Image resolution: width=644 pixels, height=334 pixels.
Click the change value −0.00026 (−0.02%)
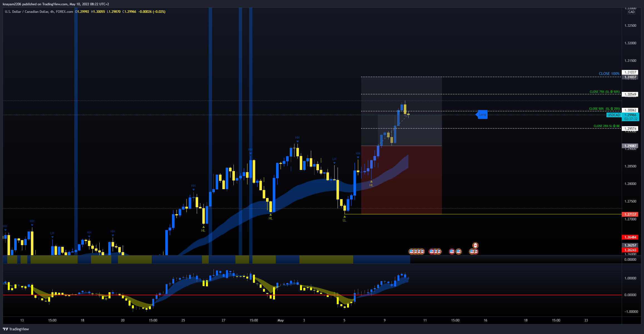point(152,12)
